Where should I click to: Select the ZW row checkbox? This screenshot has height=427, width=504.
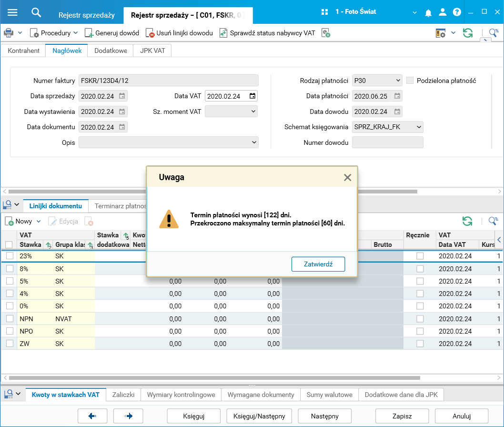click(10, 344)
